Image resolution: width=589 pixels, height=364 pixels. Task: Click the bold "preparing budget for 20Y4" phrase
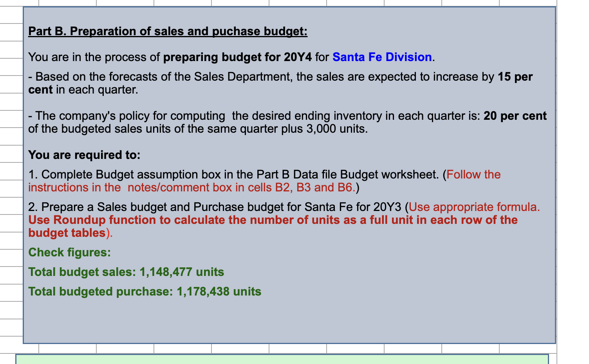pyautogui.click(x=238, y=57)
